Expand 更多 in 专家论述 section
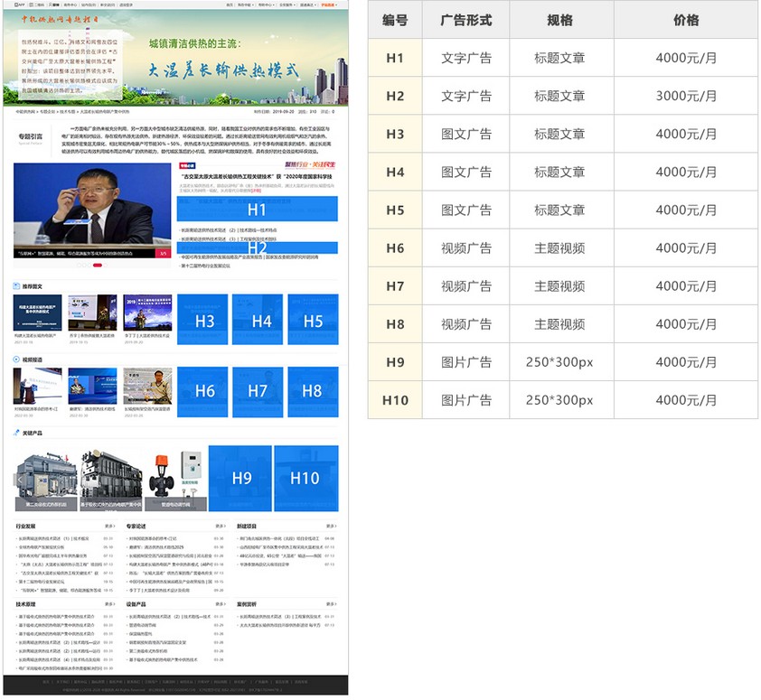The width and height of the screenshot is (761, 700). pyautogui.click(x=219, y=526)
